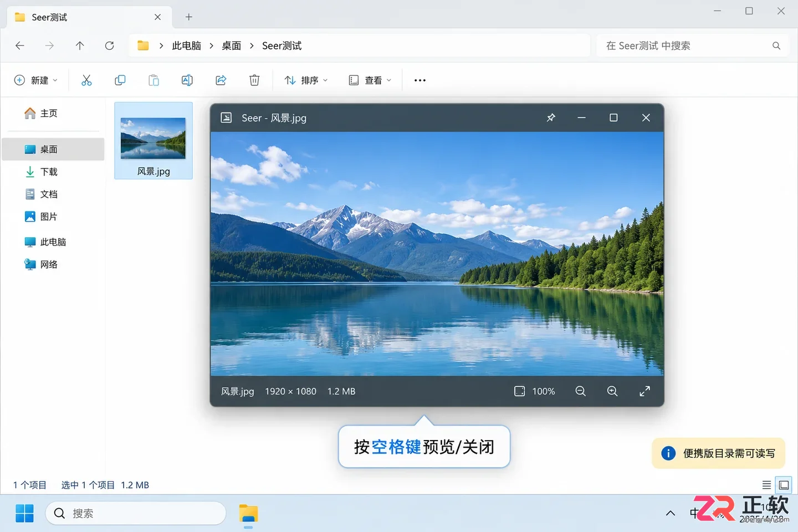The height and width of the screenshot is (532, 798).
Task: Select 主页 in the navigation pane
Action: pyautogui.click(x=53, y=113)
